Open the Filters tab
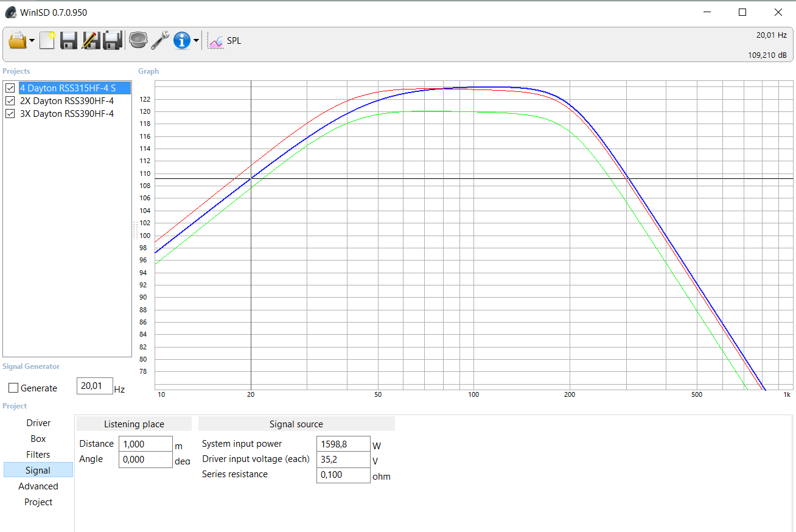 click(x=38, y=455)
